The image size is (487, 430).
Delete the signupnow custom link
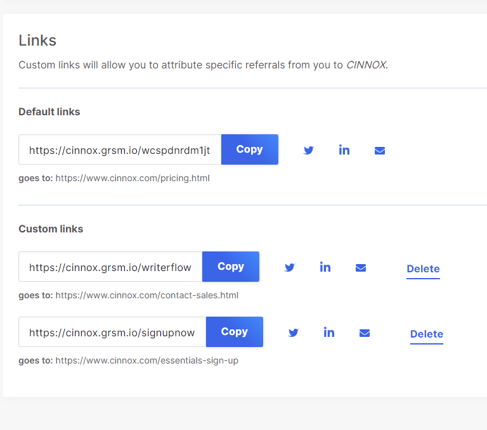pos(427,334)
